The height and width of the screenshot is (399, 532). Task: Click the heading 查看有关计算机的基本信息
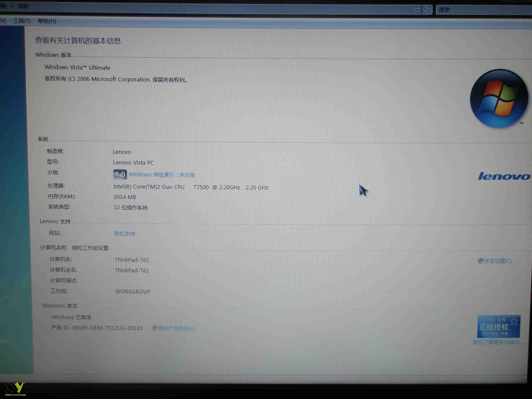pyautogui.click(x=78, y=40)
